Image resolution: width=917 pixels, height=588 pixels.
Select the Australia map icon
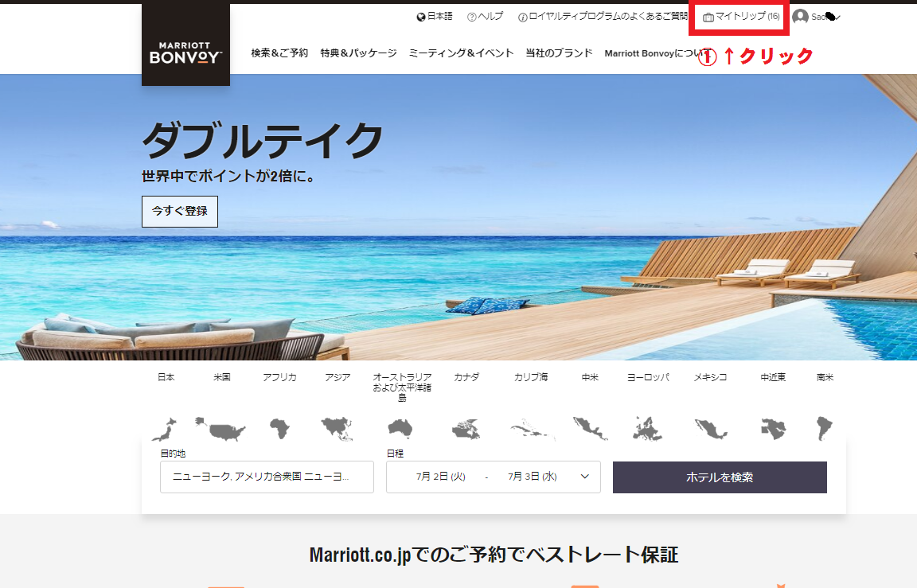click(400, 428)
